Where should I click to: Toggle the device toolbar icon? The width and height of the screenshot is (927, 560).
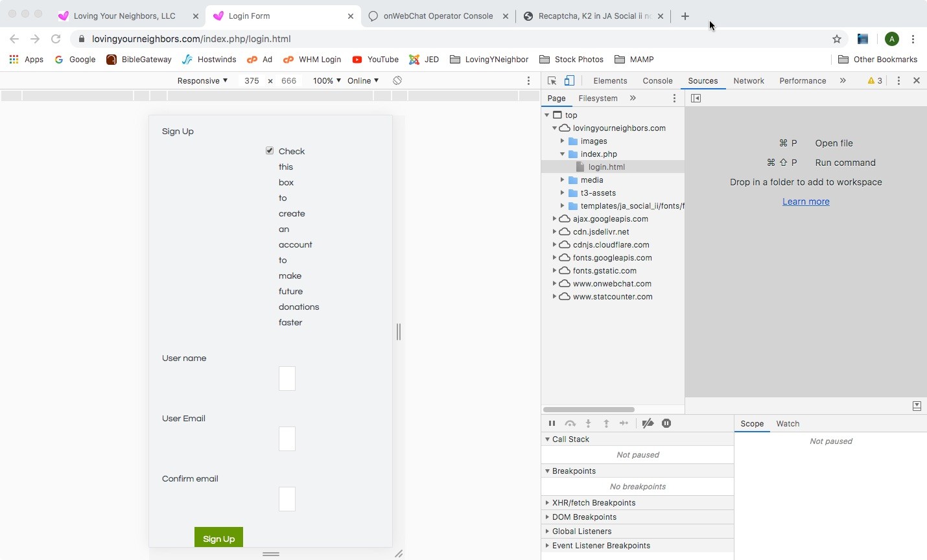point(569,81)
